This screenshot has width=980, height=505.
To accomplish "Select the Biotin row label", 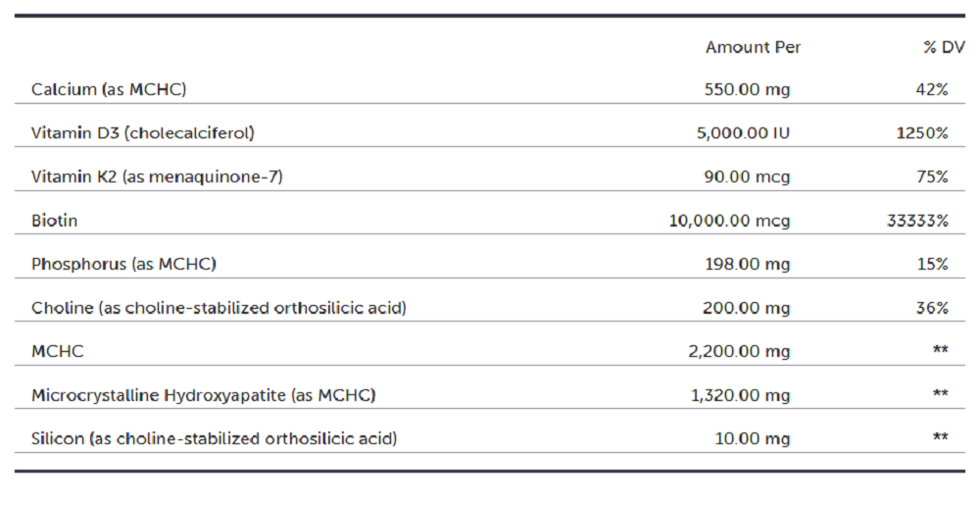I will (x=54, y=221).
